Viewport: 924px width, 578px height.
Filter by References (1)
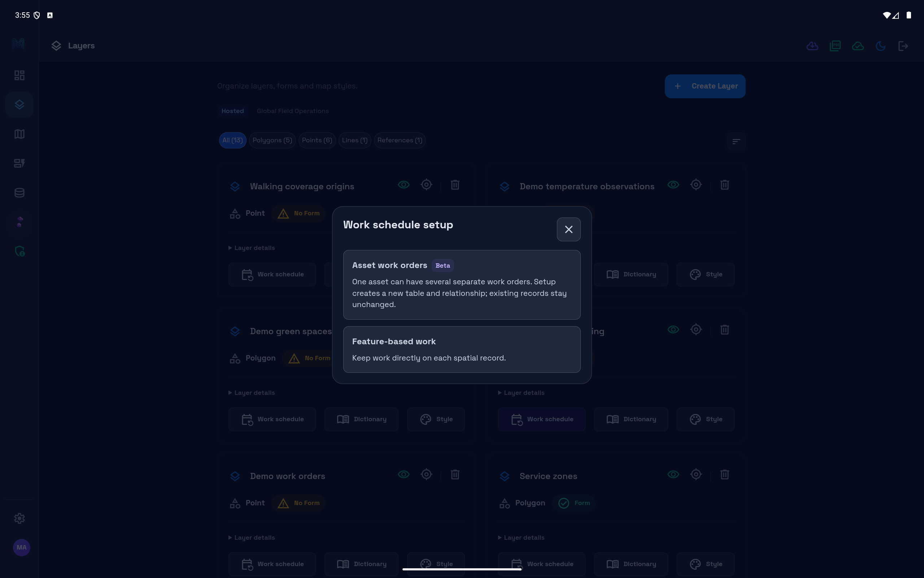click(400, 140)
